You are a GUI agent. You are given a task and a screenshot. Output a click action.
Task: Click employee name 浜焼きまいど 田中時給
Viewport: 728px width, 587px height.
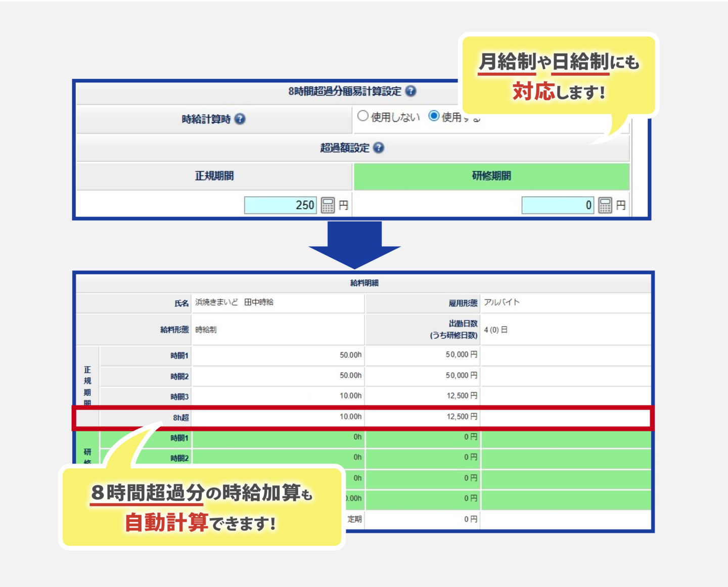click(x=235, y=302)
